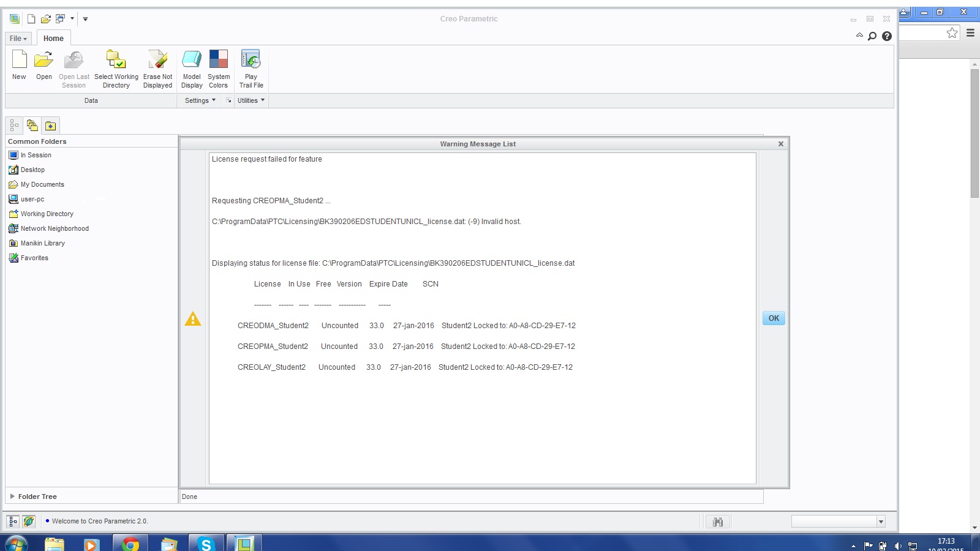The width and height of the screenshot is (980, 551).
Task: Click the taskbar volume speaker icon
Action: [897, 546]
